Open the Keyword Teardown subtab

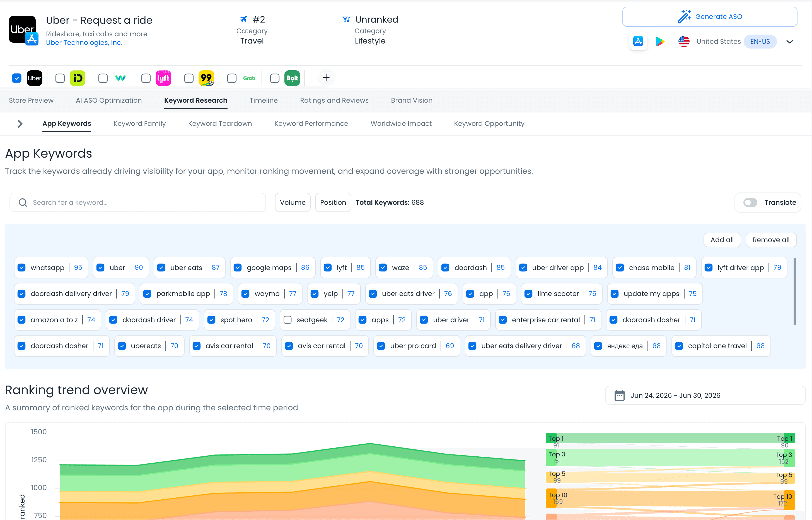click(220, 124)
